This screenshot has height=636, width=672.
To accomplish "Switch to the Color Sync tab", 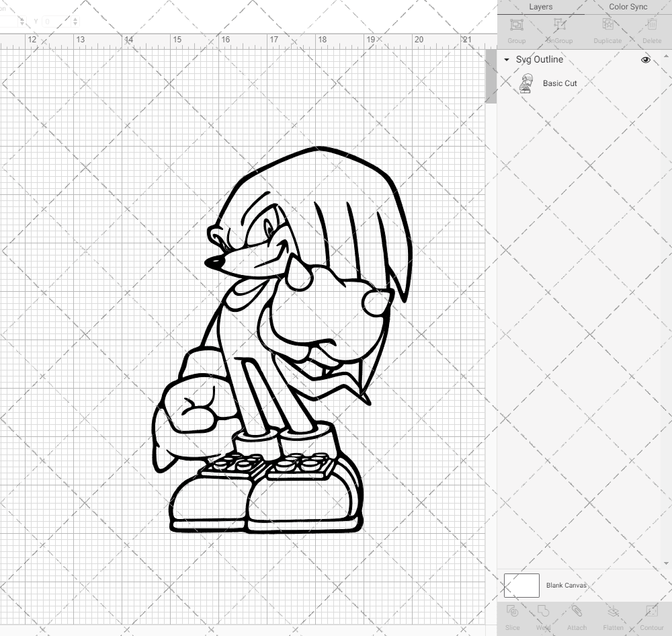I will 628,7.
